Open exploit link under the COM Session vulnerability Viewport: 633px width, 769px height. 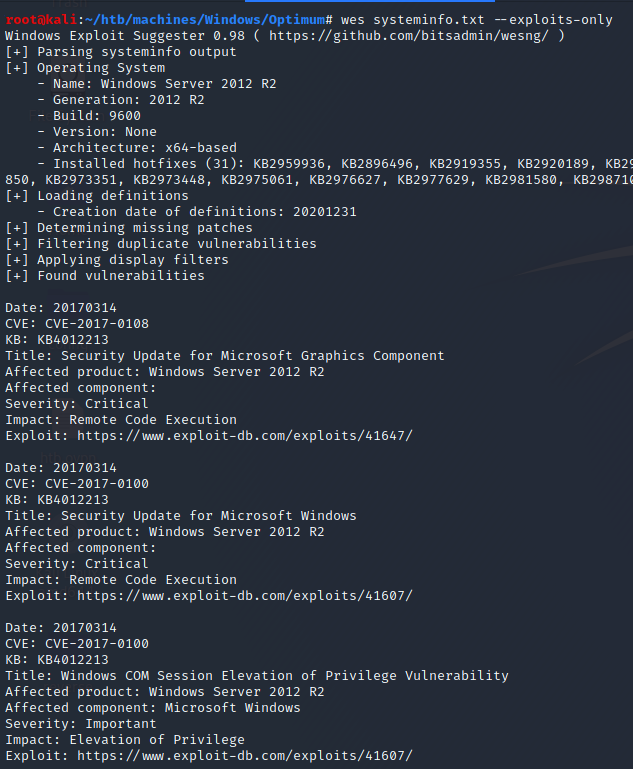pos(244,756)
